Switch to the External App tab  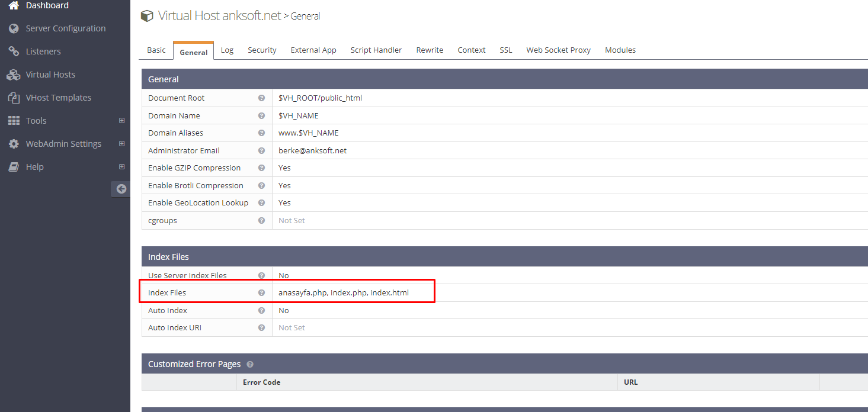click(313, 50)
